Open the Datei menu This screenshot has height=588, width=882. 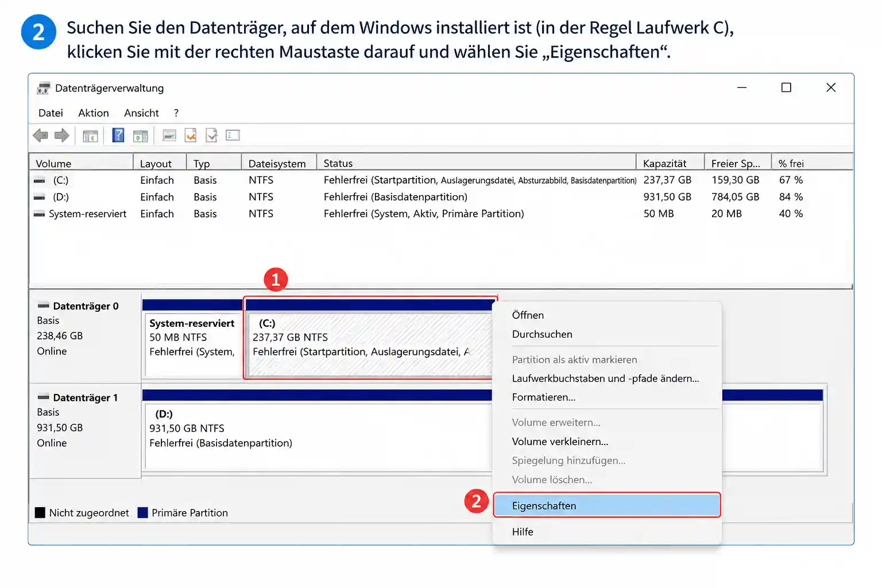coord(51,113)
